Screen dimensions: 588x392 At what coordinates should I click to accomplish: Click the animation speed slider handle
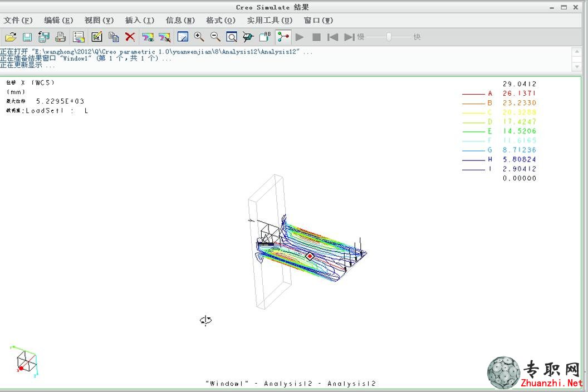coord(389,37)
